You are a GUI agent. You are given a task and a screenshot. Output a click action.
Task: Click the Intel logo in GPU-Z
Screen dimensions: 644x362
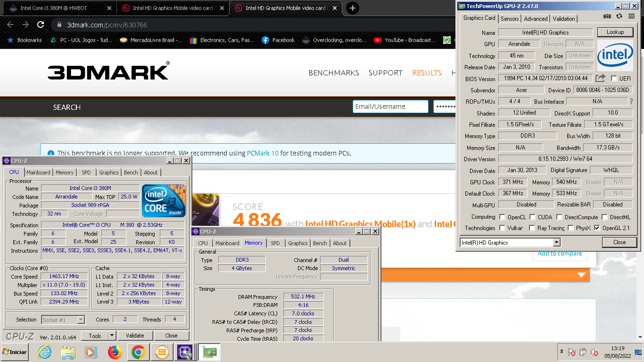click(x=615, y=56)
